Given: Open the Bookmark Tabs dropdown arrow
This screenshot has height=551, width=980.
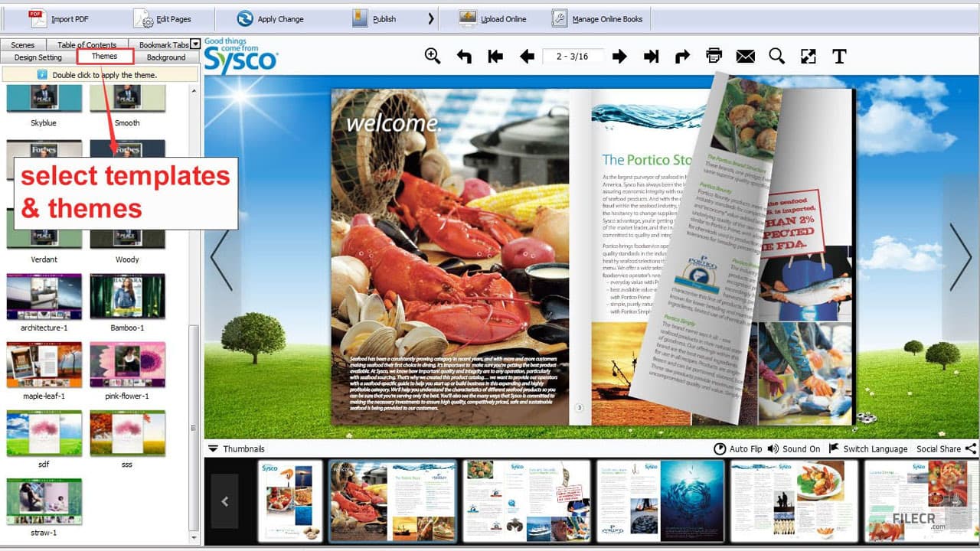Looking at the screenshot, I should [x=194, y=44].
